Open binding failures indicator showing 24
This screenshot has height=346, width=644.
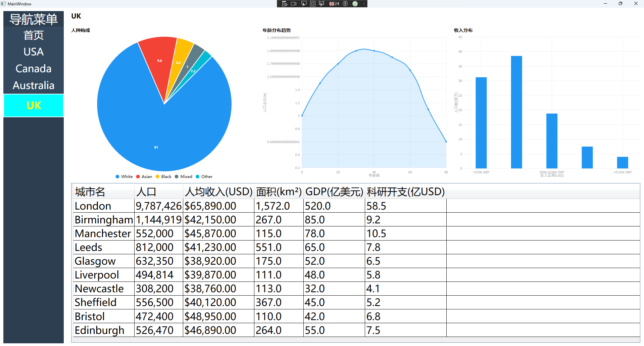click(334, 4)
